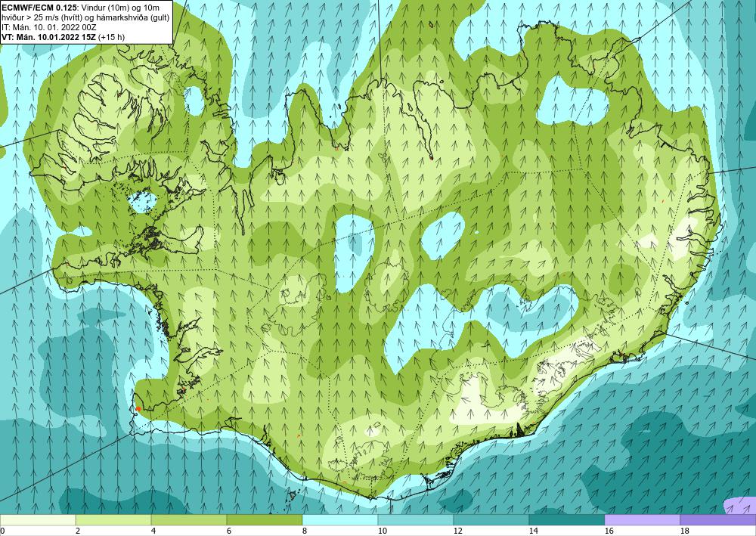Viewport: 756px width, 536px height.
Task: Click the '2' label on the color scale
Action: point(78,531)
